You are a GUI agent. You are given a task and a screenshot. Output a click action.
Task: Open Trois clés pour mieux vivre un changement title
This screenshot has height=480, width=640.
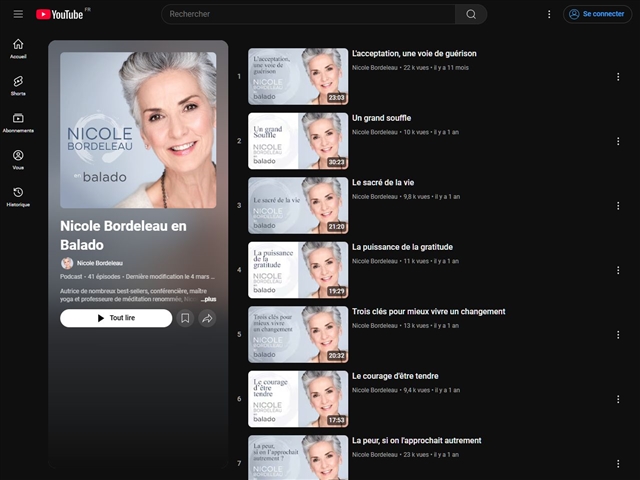point(429,311)
